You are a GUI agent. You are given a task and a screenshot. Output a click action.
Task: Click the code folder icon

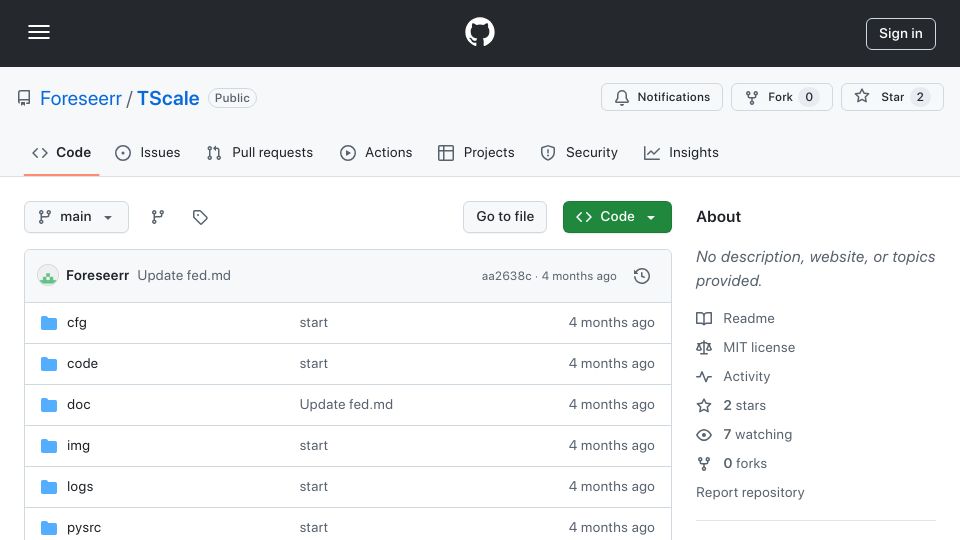click(x=49, y=364)
